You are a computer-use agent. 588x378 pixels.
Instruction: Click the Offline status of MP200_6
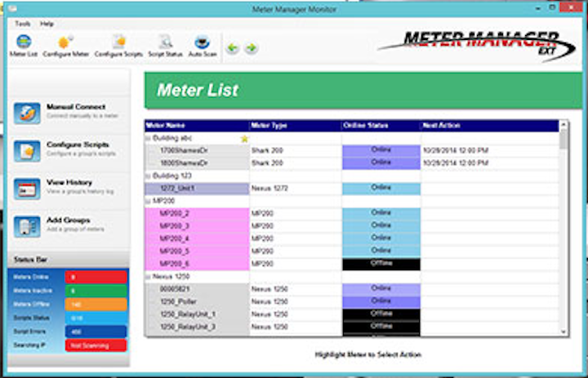point(381,264)
